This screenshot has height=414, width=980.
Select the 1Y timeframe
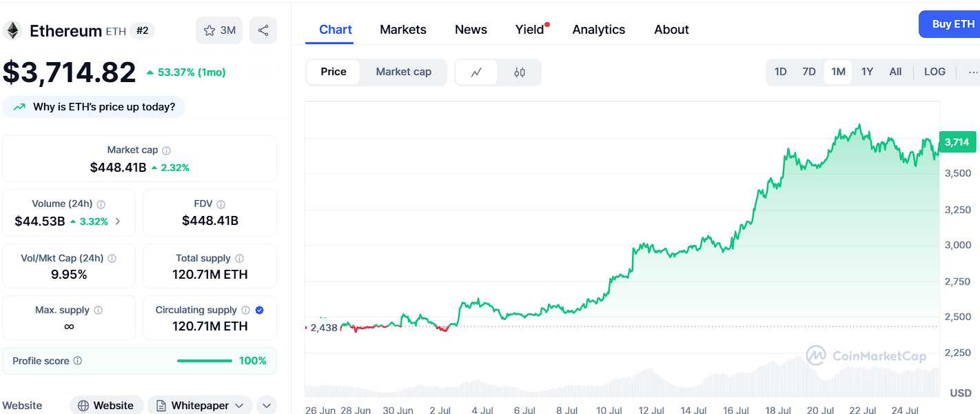867,71
